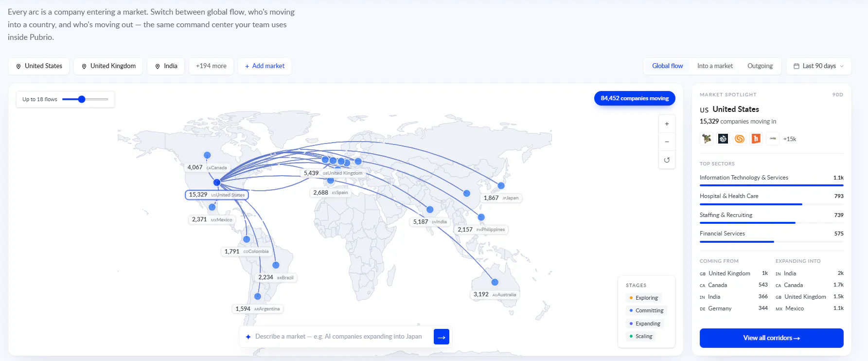Click Staffing & Recruiting sector row
The image size is (868, 361).
771,217
